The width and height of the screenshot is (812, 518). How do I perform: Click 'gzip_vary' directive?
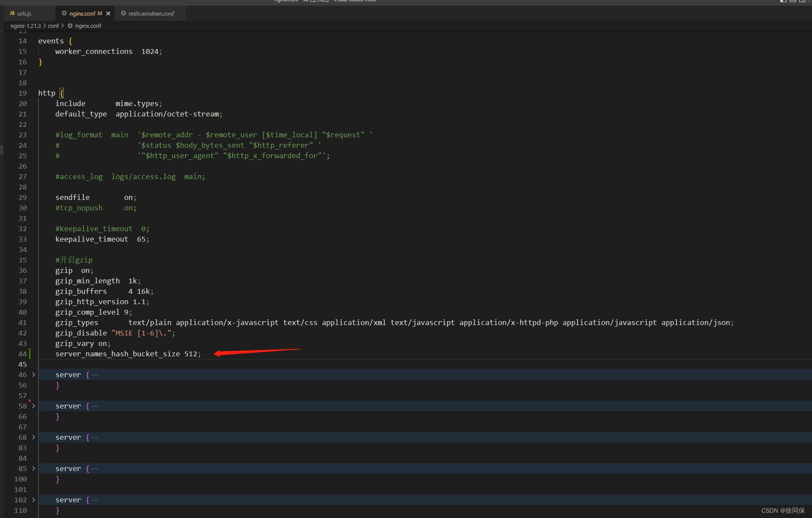tap(74, 343)
